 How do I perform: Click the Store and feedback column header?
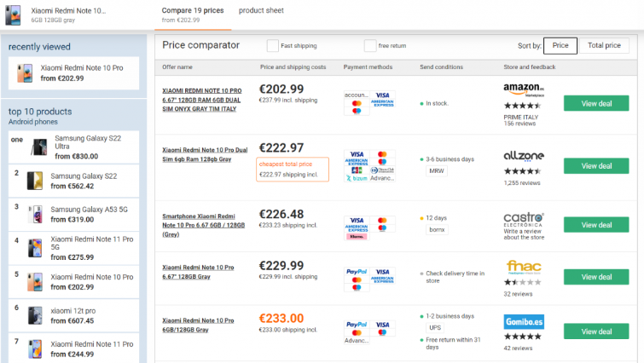(x=530, y=66)
